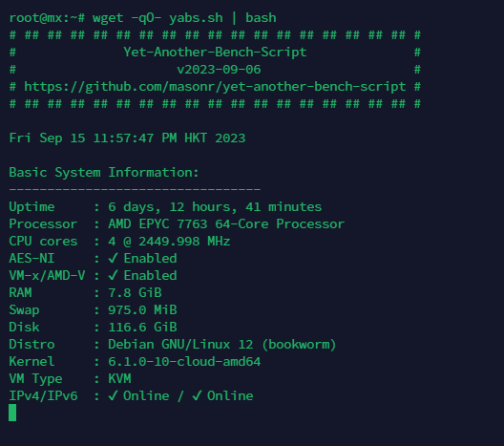Click the IPv4 Online checkmark

(x=114, y=395)
